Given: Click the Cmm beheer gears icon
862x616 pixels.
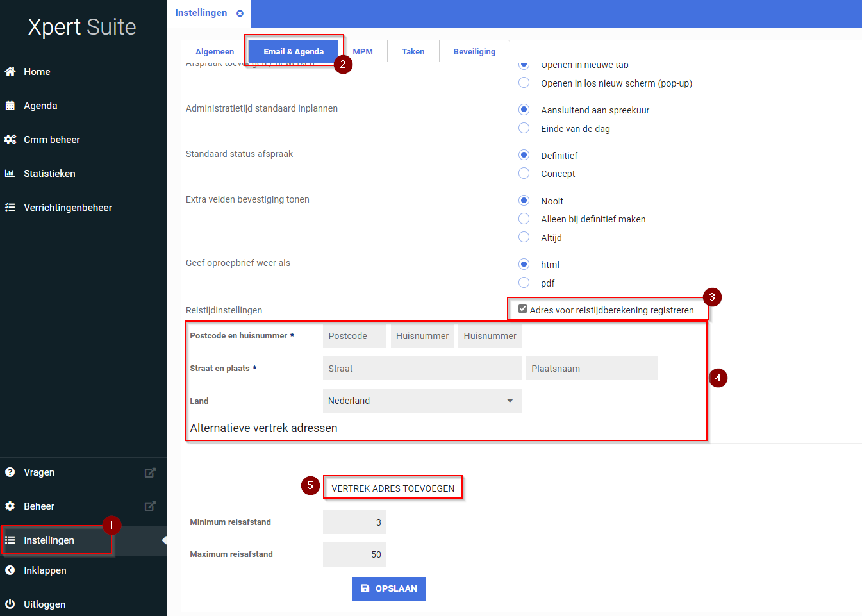Looking at the screenshot, I should tap(10, 140).
